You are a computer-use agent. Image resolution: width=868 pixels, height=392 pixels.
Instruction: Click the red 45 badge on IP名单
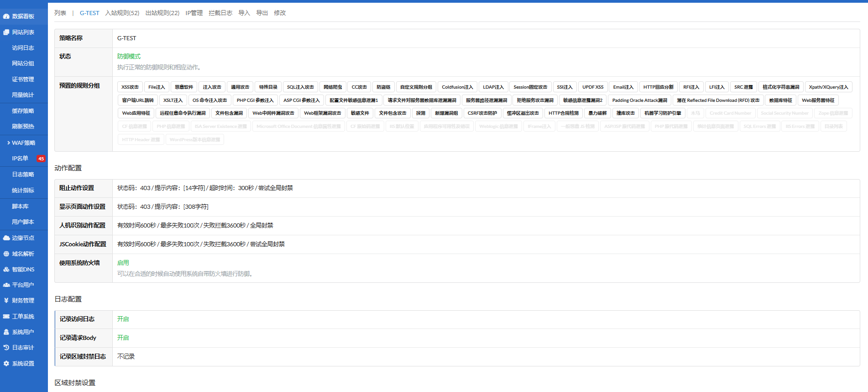tap(41, 159)
